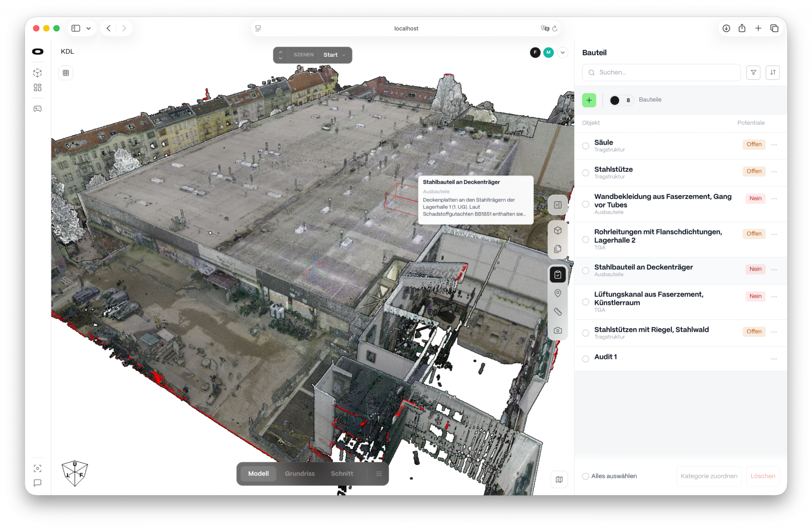Select the Stahlbauteil an Deckenträger radio button

(585, 270)
